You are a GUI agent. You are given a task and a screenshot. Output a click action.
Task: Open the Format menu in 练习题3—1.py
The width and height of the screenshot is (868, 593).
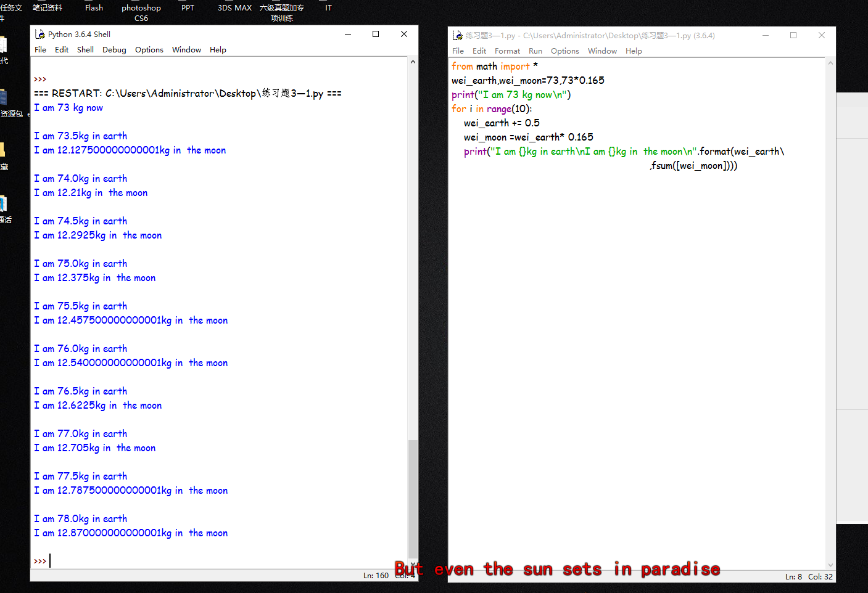(x=507, y=51)
